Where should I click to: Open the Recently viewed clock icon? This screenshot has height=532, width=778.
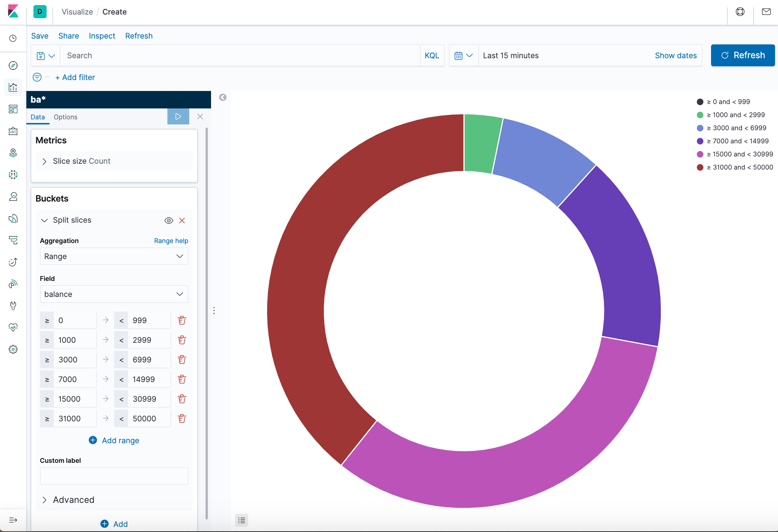coord(13,38)
